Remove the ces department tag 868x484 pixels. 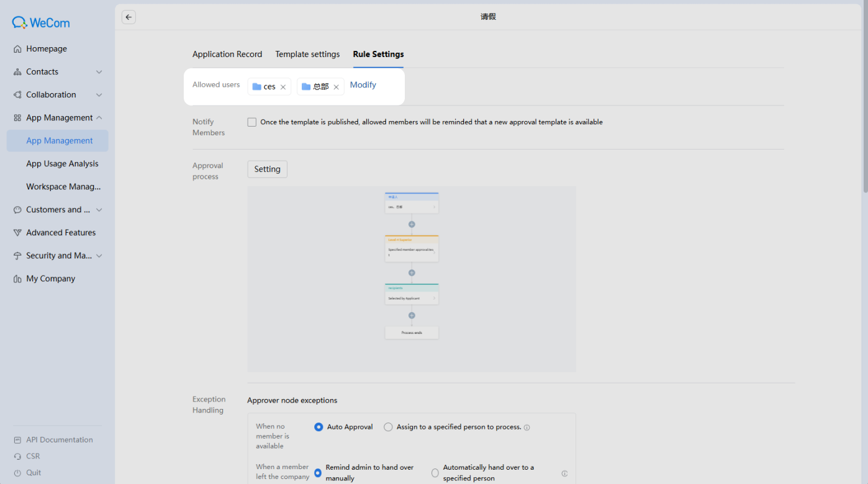(283, 87)
